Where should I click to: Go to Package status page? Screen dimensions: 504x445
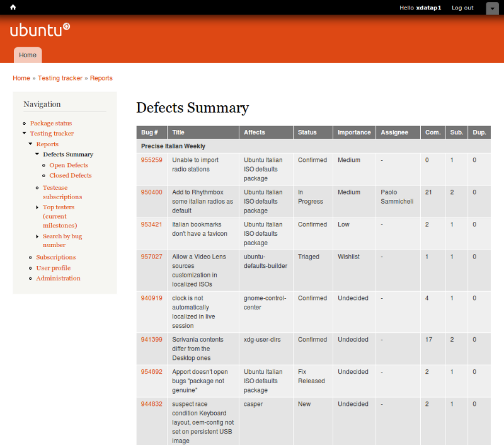pyautogui.click(x=51, y=124)
